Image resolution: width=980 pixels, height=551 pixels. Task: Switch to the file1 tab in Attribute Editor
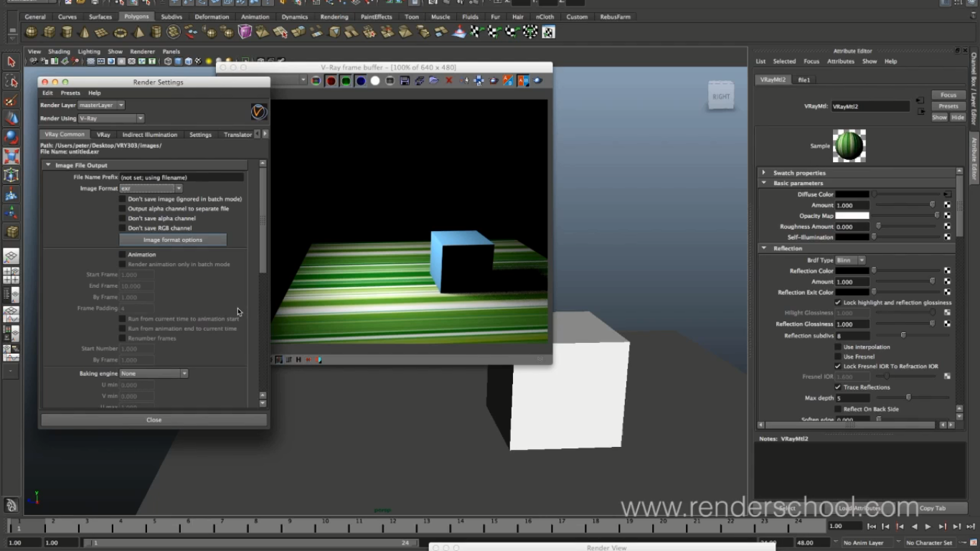point(804,80)
